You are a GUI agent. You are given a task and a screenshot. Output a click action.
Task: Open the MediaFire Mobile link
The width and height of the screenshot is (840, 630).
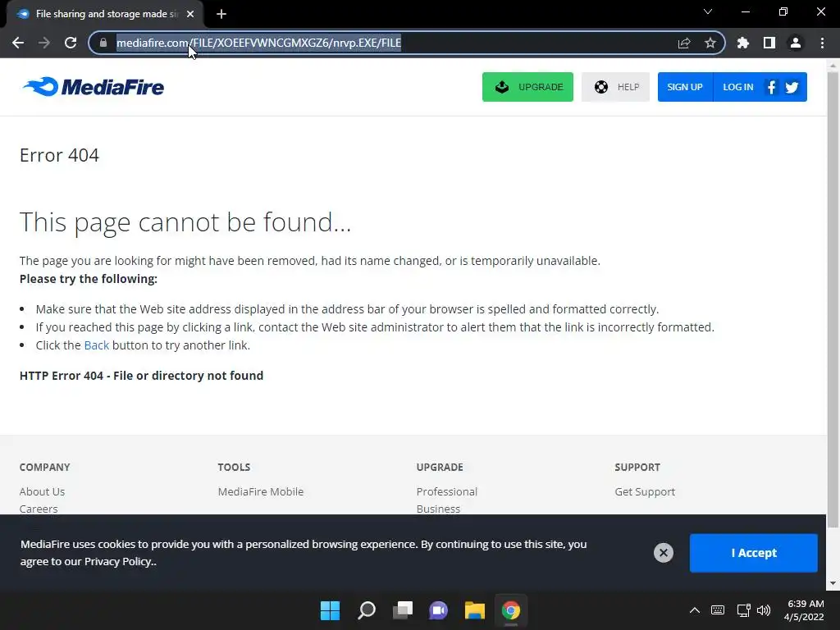click(261, 492)
